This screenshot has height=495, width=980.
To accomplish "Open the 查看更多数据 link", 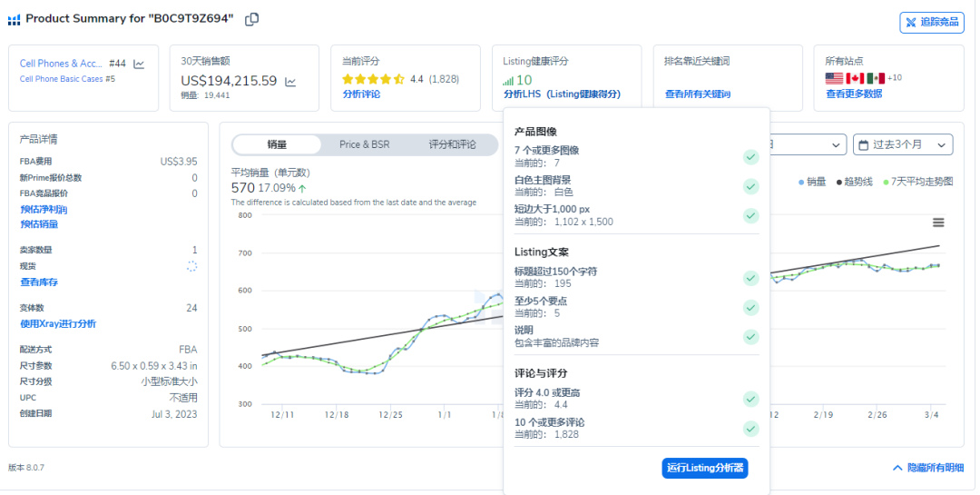I will coord(854,94).
